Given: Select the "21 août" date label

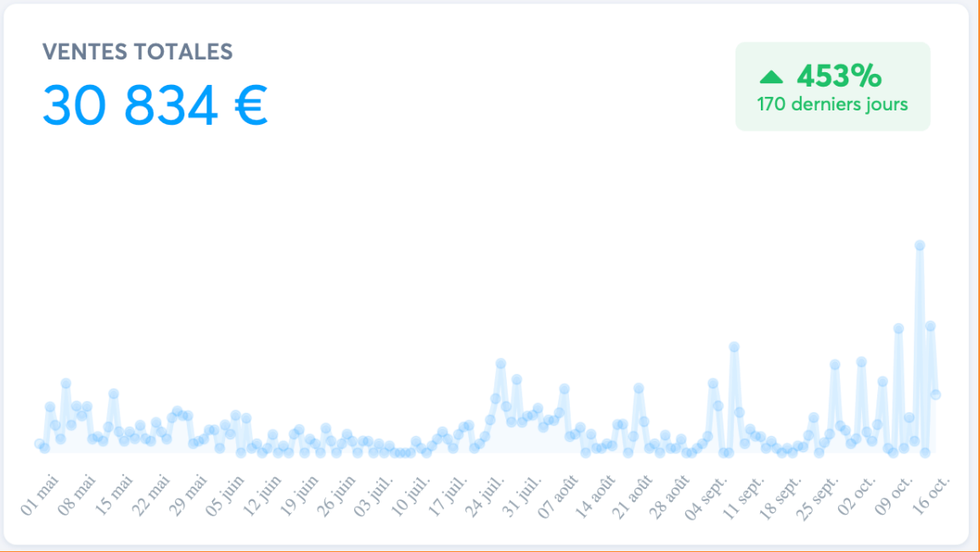Looking at the screenshot, I should [634, 495].
